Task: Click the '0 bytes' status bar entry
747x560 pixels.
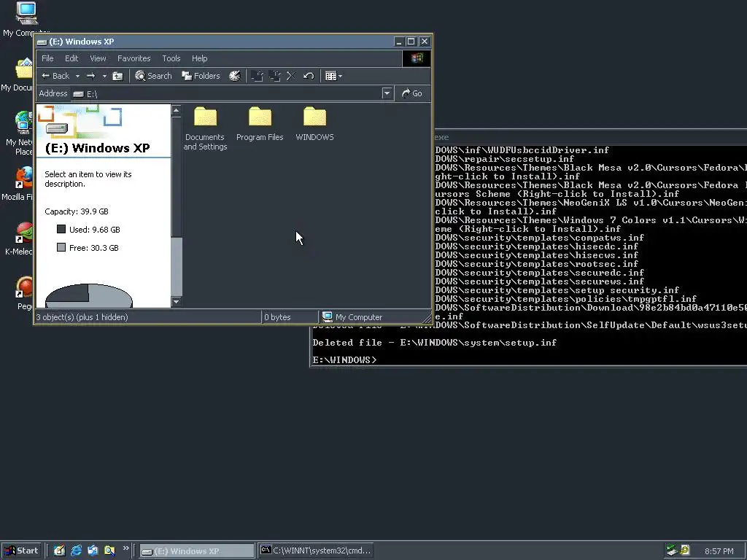Action: [x=277, y=317]
